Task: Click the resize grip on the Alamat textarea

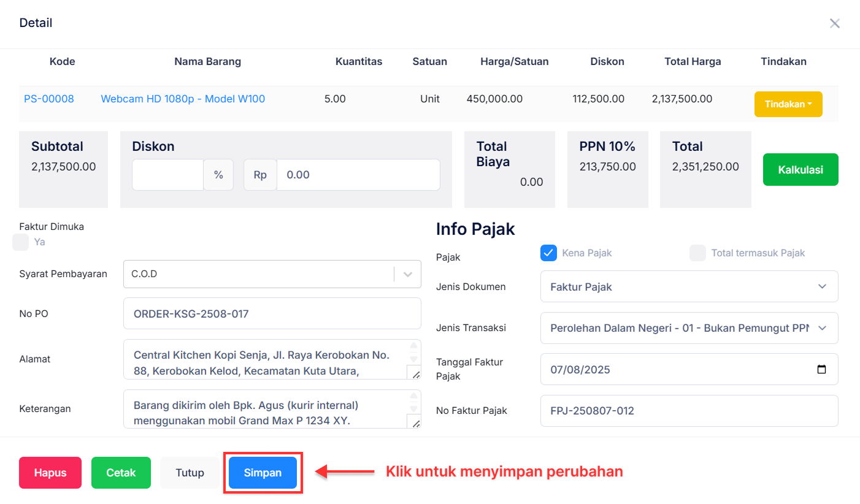Action: tap(417, 374)
